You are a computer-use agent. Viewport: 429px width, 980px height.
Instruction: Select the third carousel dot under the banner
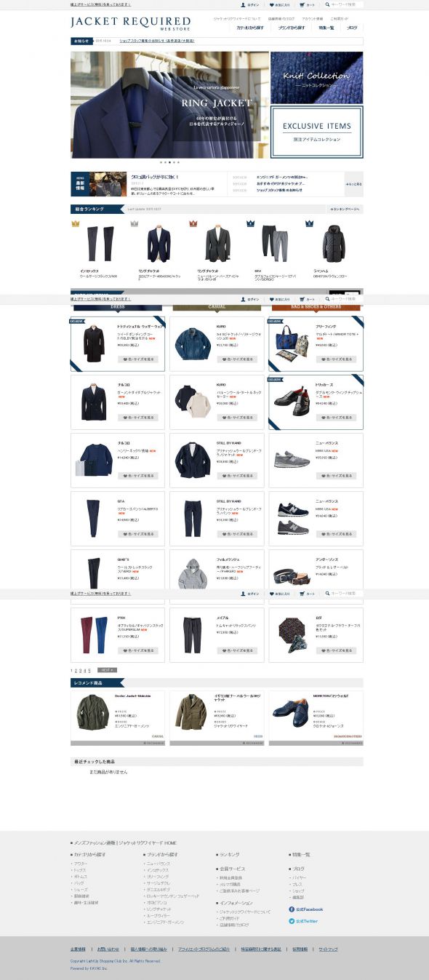tap(169, 162)
